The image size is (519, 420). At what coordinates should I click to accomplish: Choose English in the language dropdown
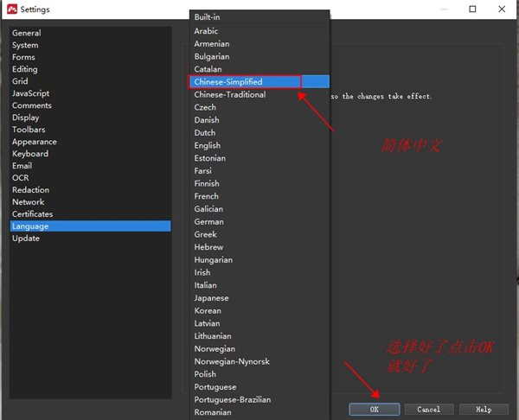208,146
